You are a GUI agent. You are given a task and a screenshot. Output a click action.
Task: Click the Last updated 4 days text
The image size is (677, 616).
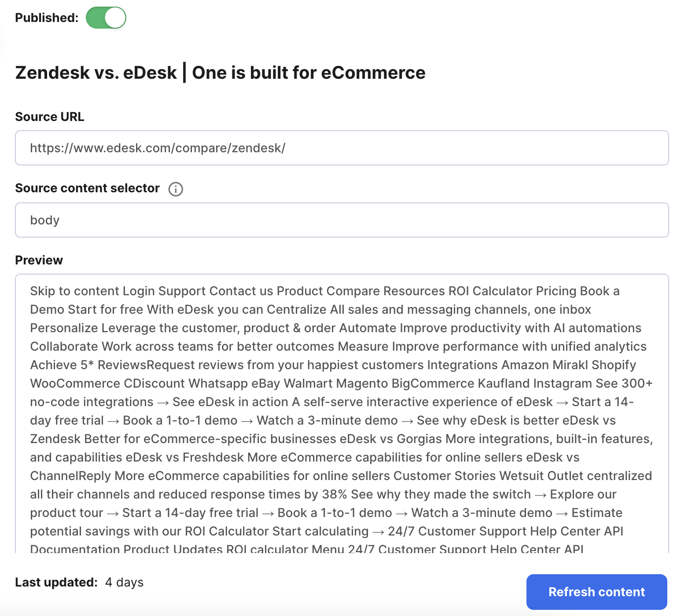pyautogui.click(x=79, y=582)
